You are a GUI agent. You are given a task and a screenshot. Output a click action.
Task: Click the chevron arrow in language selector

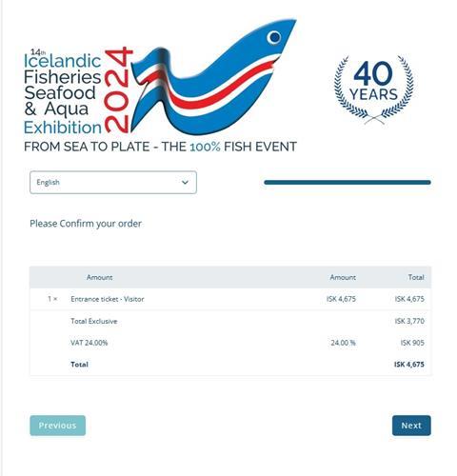[185, 182]
